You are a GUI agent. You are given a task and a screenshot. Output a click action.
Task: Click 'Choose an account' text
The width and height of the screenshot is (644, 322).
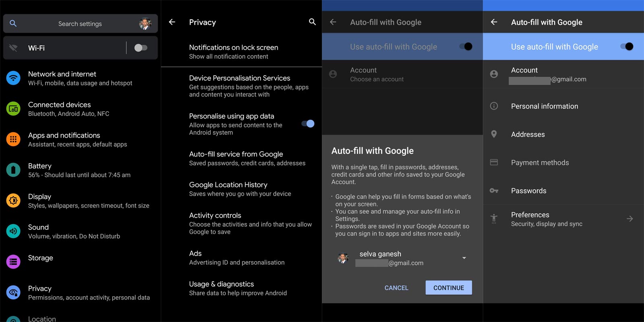[377, 79]
